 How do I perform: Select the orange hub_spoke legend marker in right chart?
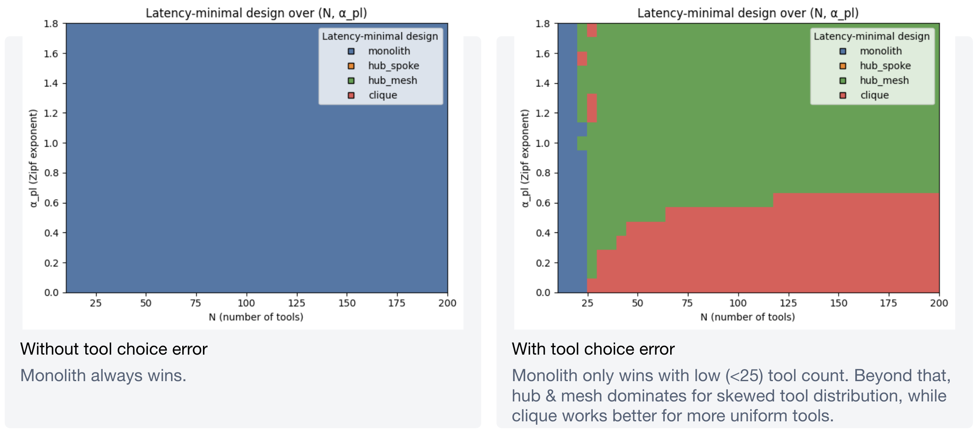(843, 66)
